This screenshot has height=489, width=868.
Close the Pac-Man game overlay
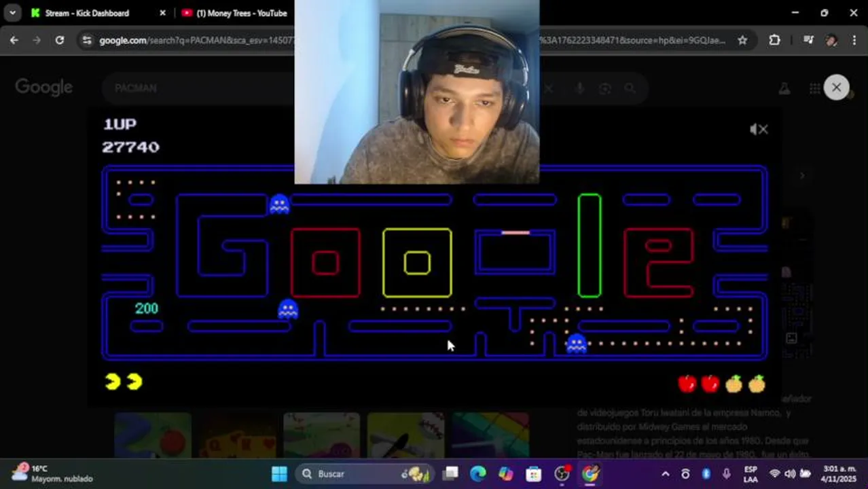pos(836,87)
